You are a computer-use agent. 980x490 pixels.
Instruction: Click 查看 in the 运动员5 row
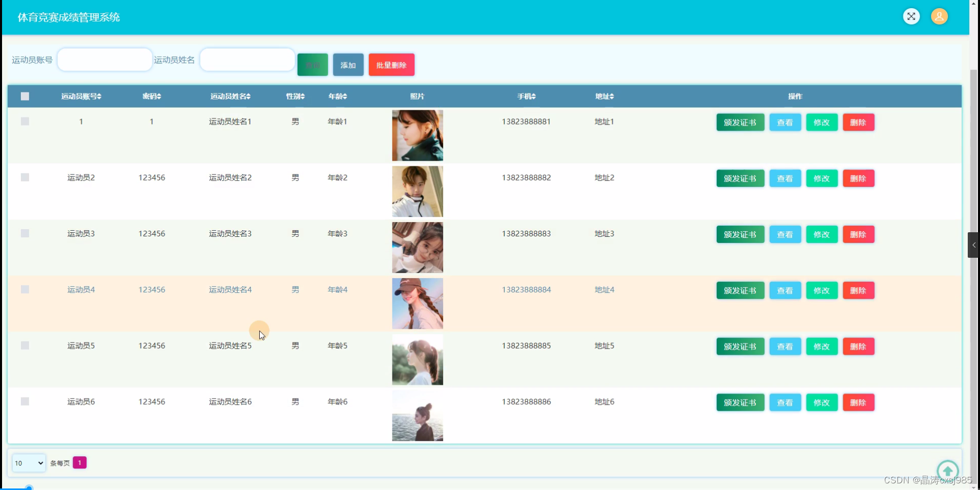785,347
